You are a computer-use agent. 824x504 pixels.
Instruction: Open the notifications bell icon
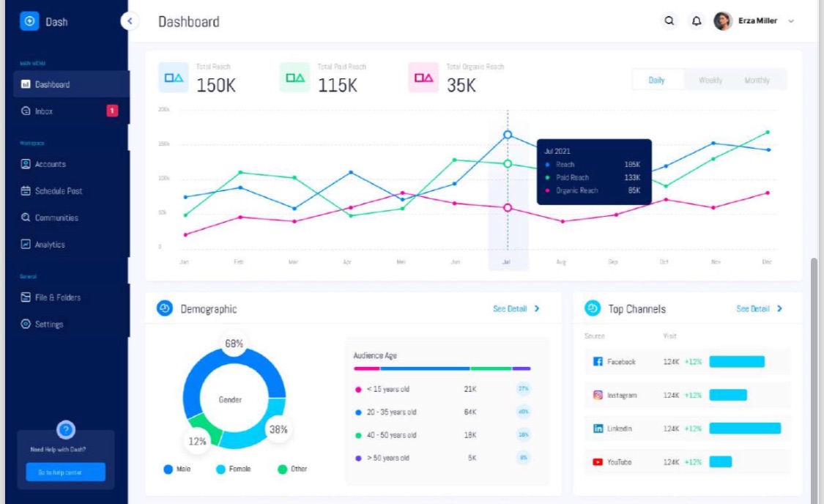click(x=697, y=21)
